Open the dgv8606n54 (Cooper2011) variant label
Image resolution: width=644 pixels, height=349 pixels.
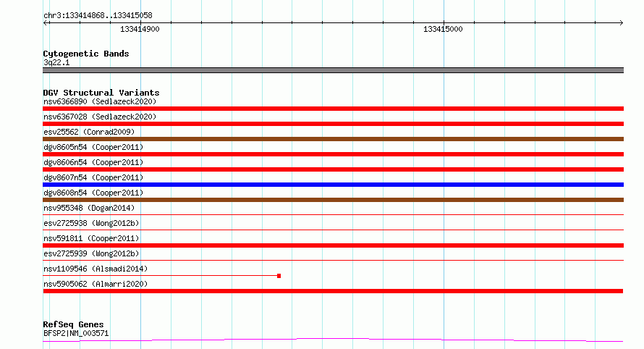93,162
